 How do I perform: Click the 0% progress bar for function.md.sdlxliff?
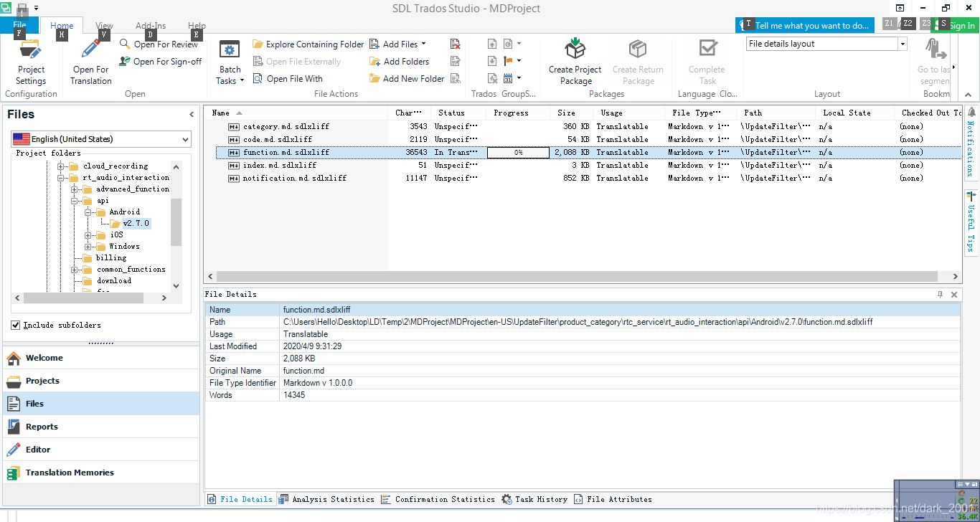[518, 153]
